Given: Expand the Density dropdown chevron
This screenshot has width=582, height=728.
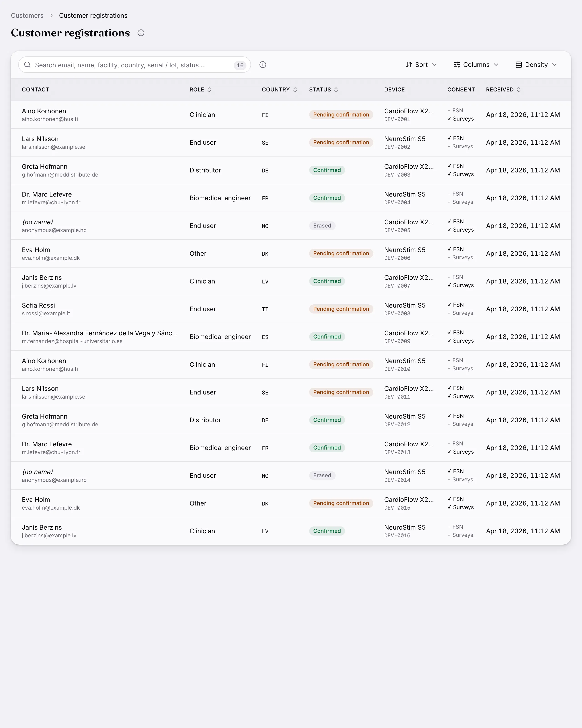Looking at the screenshot, I should [554, 65].
